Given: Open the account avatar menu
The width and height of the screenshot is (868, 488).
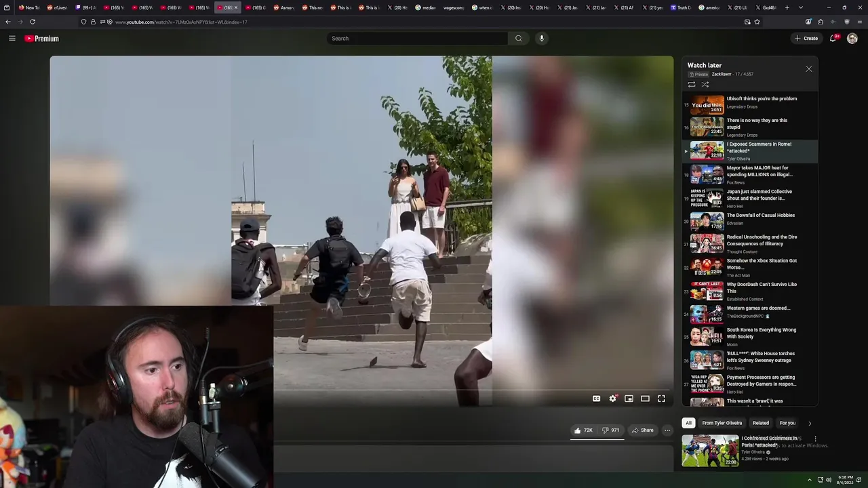Looking at the screenshot, I should coord(852,39).
